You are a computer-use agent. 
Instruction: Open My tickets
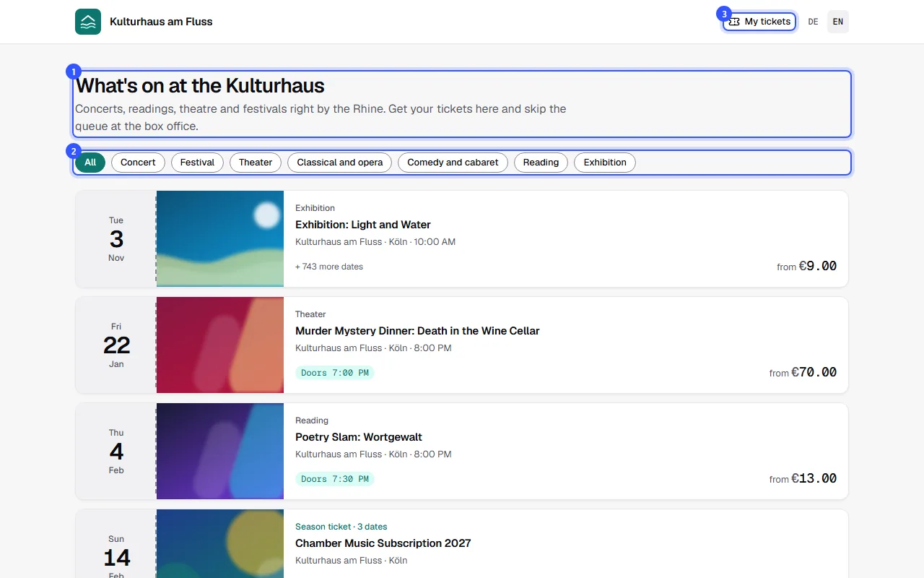(759, 22)
